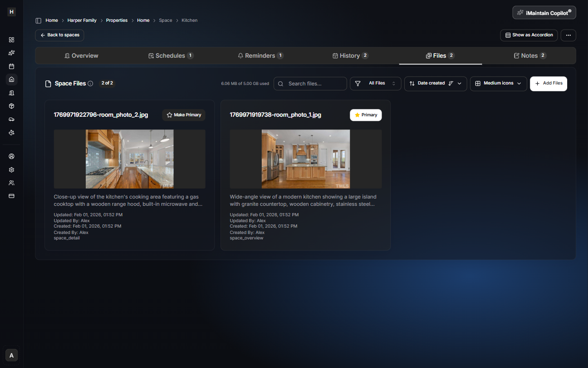This screenshot has height=368, width=588.
Task: Open the Pets paw icon in sidebar
Action: [11, 133]
